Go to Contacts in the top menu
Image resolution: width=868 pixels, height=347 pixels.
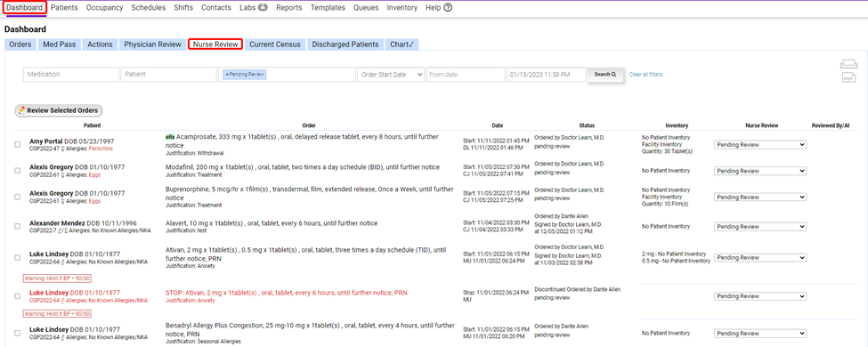[216, 8]
